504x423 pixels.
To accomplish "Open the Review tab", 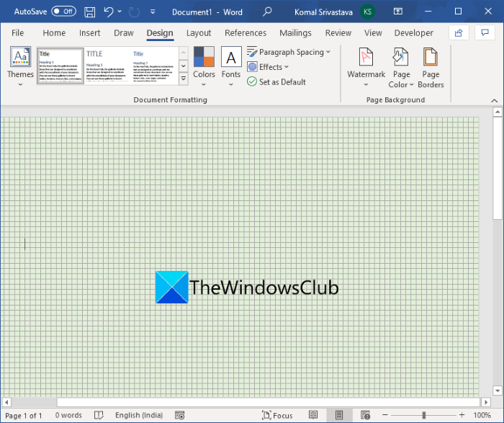I will 338,33.
